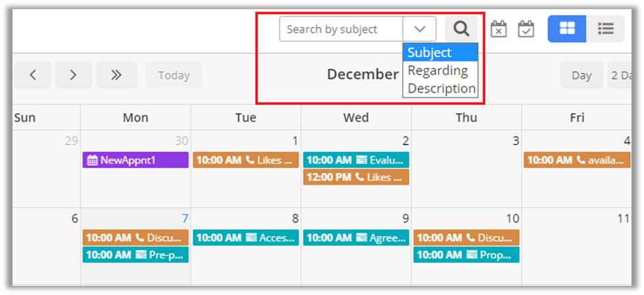Switch to grid calendar view

[x=567, y=29]
